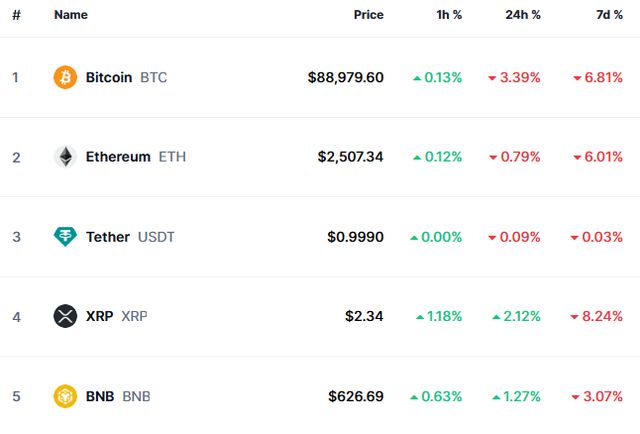Click Bitcoin's red 24h down arrow

(x=493, y=78)
